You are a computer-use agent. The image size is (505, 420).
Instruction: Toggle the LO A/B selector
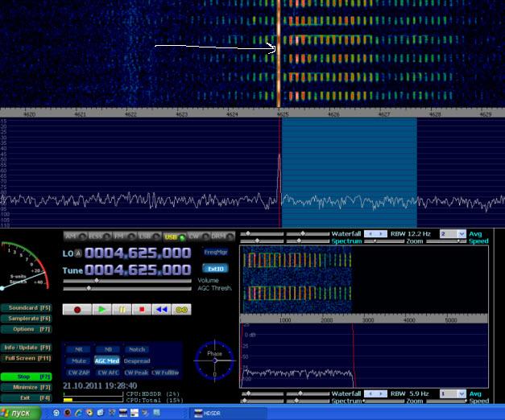tap(78, 253)
